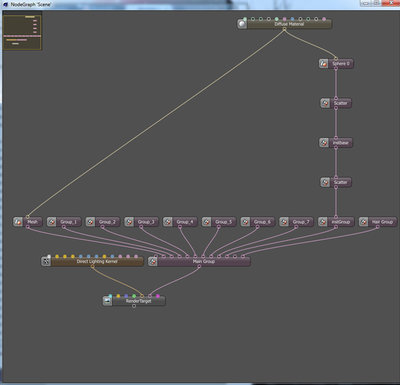Select the Group_7 node label
400x385 pixels.
click(301, 222)
